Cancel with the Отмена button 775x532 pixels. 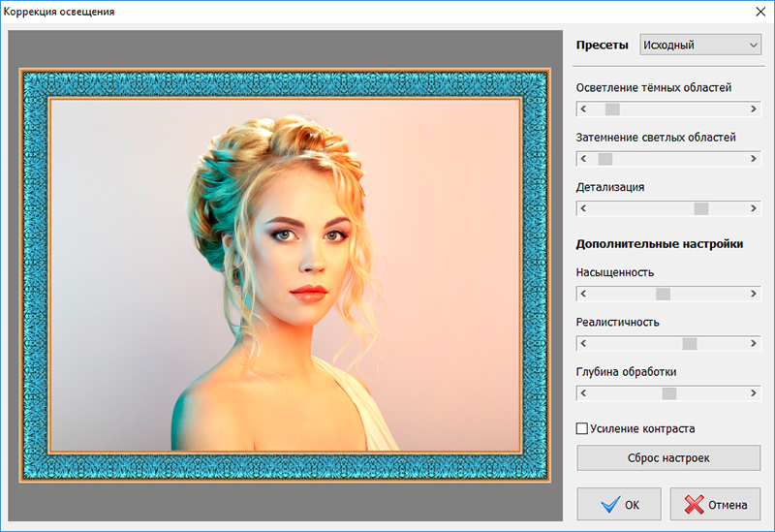coord(715,504)
